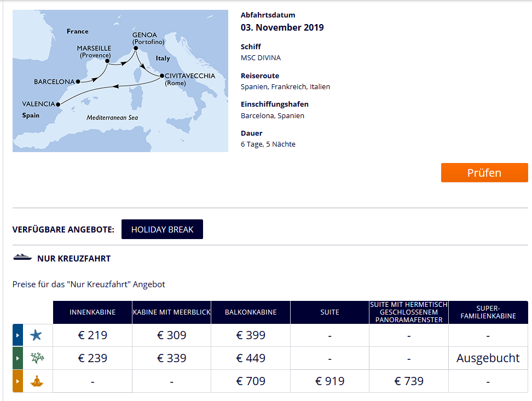This screenshot has height=401, width=532.
Task: Click the € 709 Balkonkabine price
Action: coord(251,381)
